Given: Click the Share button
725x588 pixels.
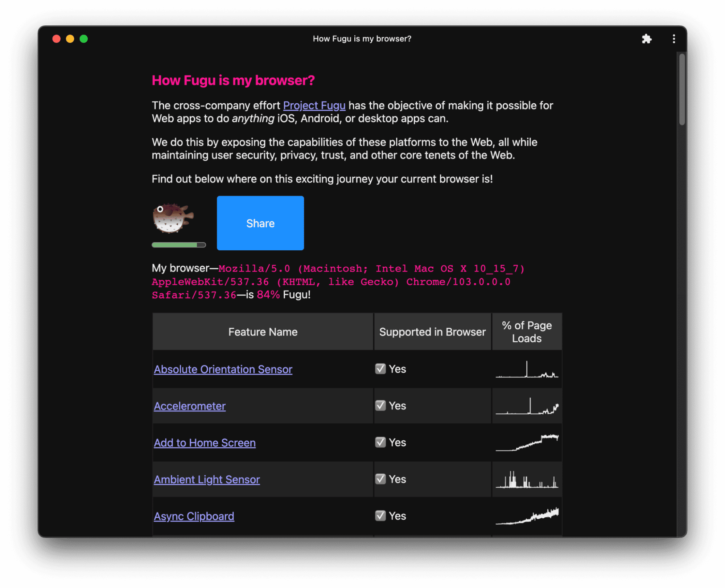Looking at the screenshot, I should point(260,223).
